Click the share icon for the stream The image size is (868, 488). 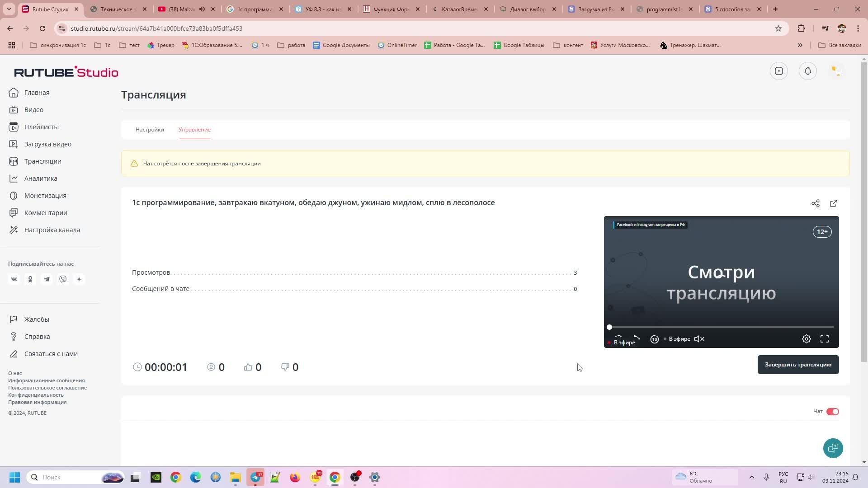(x=815, y=203)
